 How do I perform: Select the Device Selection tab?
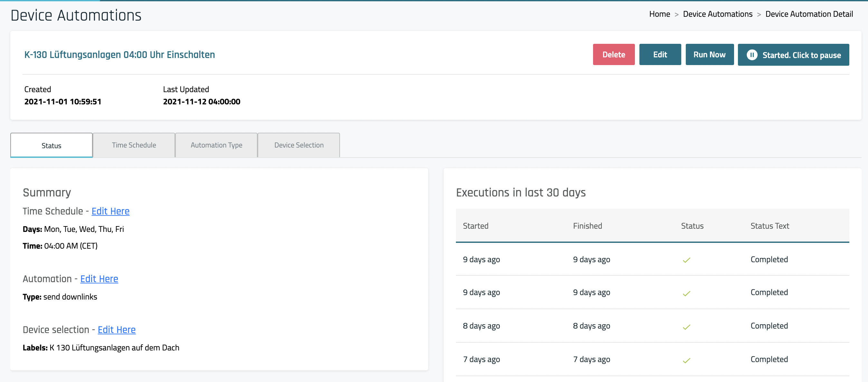pyautogui.click(x=298, y=145)
